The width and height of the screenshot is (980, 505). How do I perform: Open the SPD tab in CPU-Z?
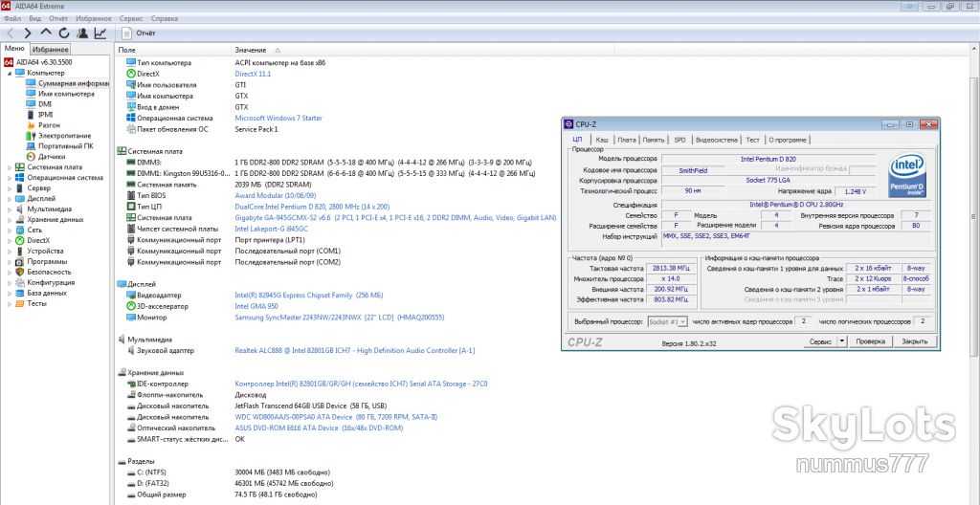(x=679, y=140)
